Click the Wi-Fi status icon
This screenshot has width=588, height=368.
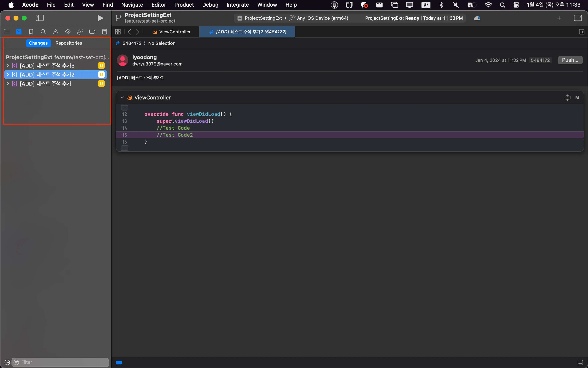click(x=488, y=5)
